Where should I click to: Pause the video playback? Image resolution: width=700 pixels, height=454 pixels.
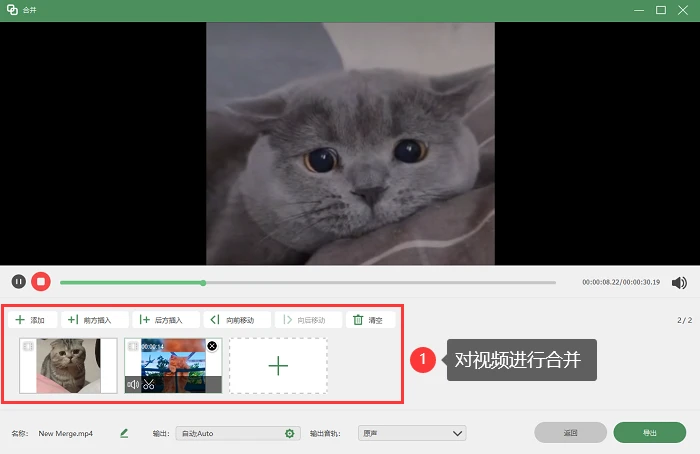pos(18,282)
